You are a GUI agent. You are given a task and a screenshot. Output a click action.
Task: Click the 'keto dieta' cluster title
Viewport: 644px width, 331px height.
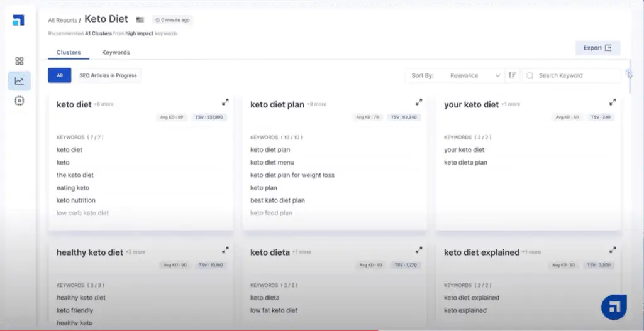270,252
